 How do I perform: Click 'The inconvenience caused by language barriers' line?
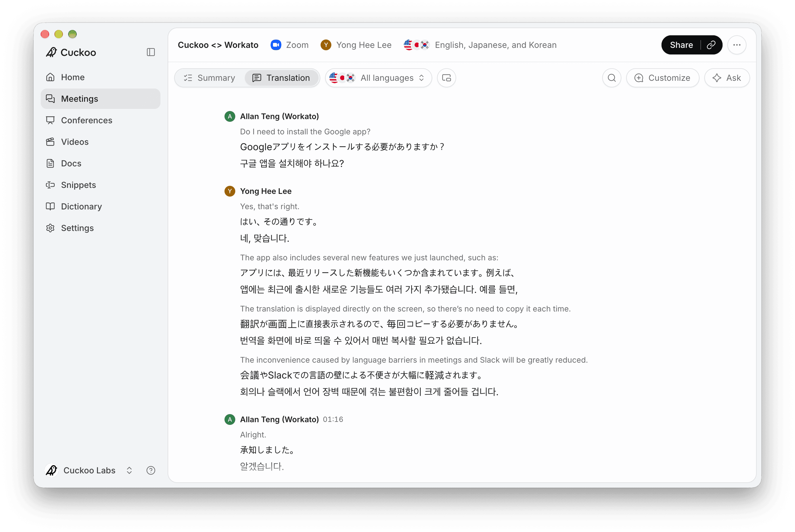point(414,360)
